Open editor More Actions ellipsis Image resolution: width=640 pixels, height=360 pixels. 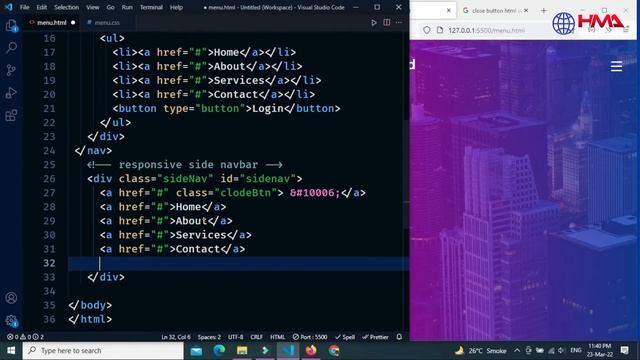(x=399, y=22)
